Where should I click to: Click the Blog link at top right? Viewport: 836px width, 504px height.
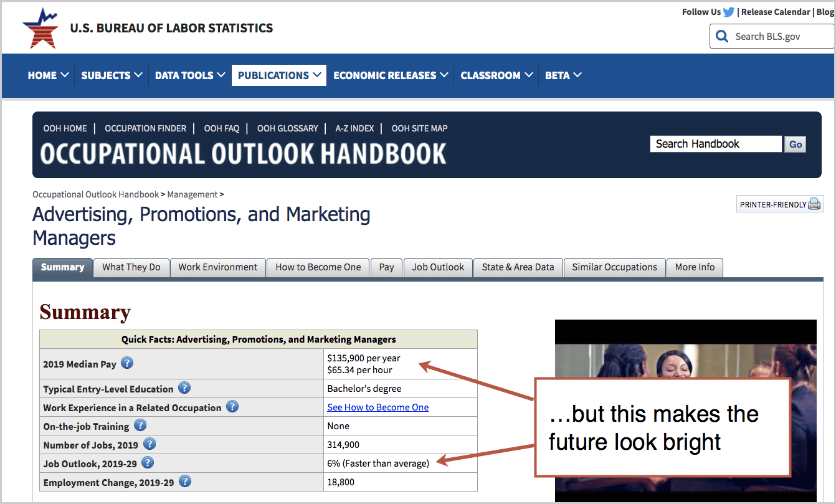pos(825,12)
